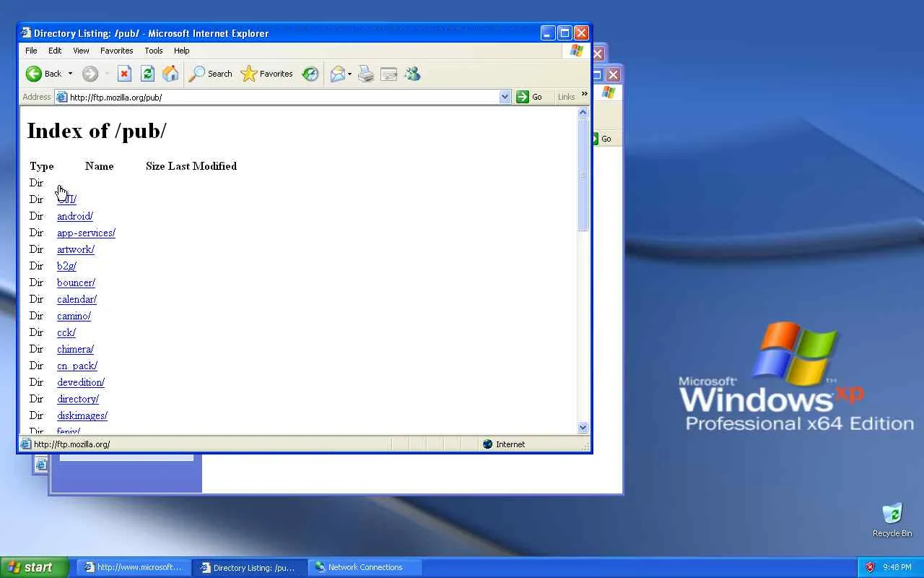The width and height of the screenshot is (924, 578).
Task: Click the 'Name' column header
Action: pos(99,166)
